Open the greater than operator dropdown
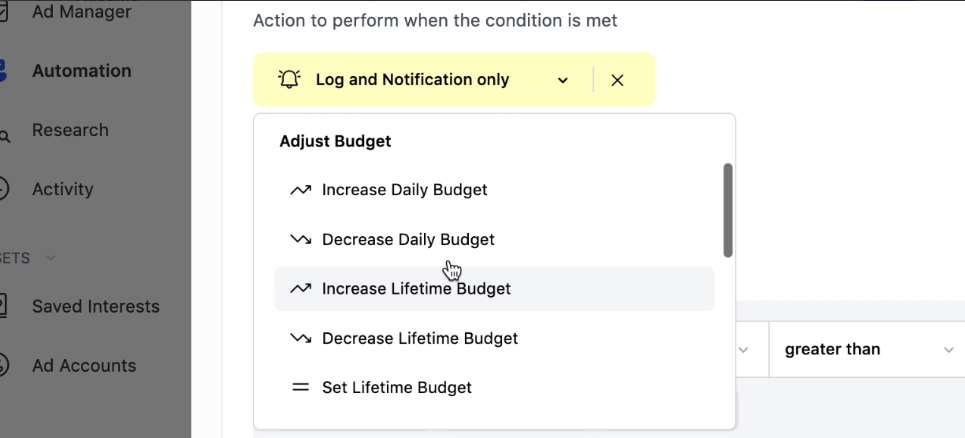 [867, 349]
